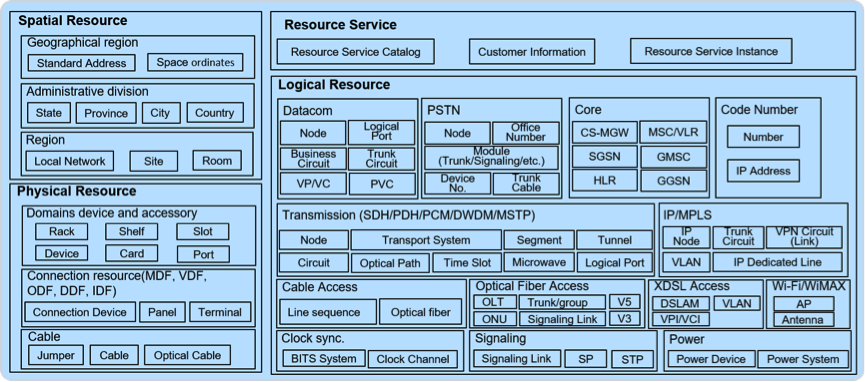Select IP Dedicated Line in IP/MPLS

pos(777,262)
